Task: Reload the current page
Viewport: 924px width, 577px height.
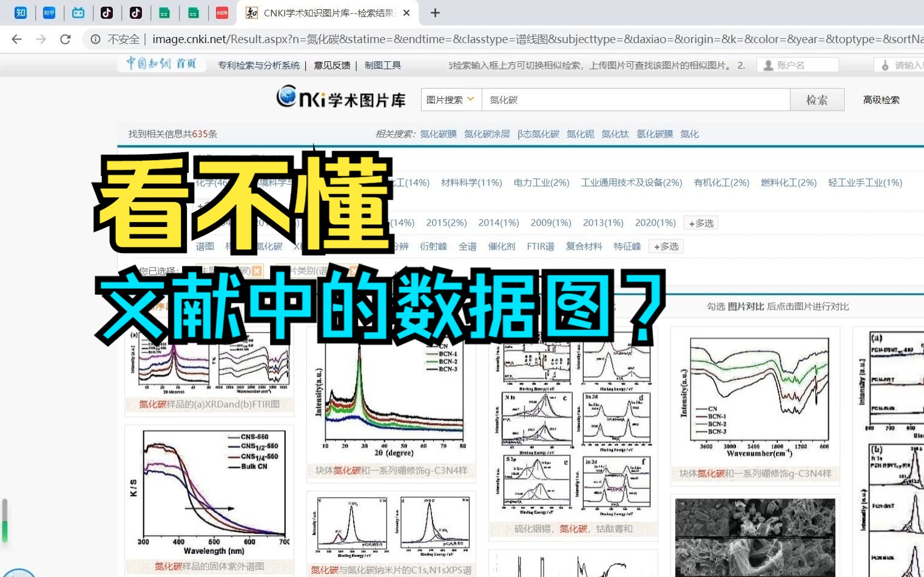Action: [x=66, y=39]
